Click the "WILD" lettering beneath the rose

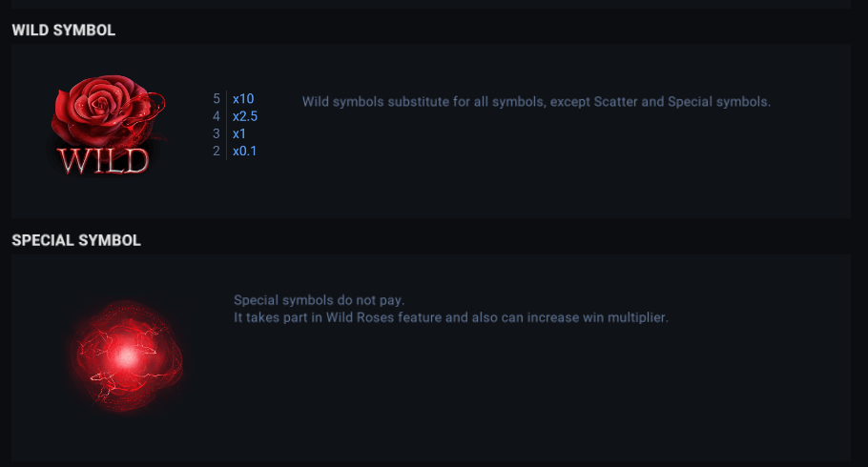[x=103, y=160]
